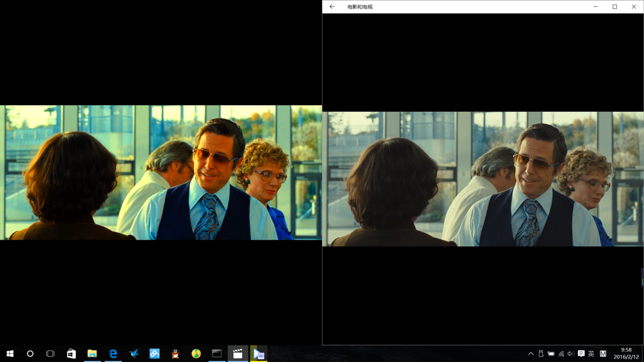The height and width of the screenshot is (362, 644).
Task: Open the Windows Start menu
Action: click(10, 353)
